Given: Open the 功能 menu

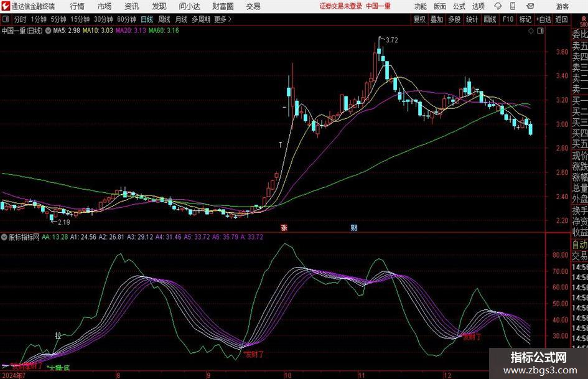Looking at the screenshot, I should pyautogui.click(x=421, y=6).
